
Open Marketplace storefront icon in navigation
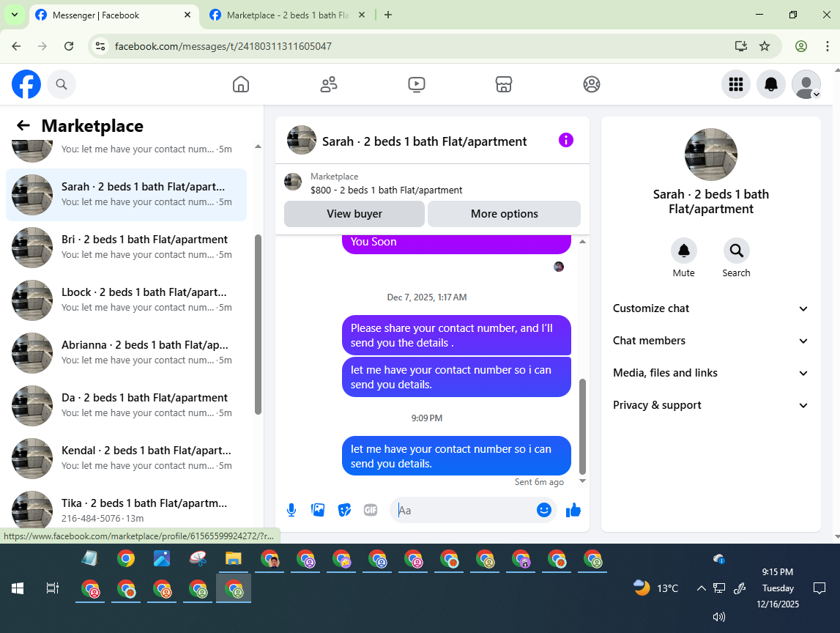point(504,84)
